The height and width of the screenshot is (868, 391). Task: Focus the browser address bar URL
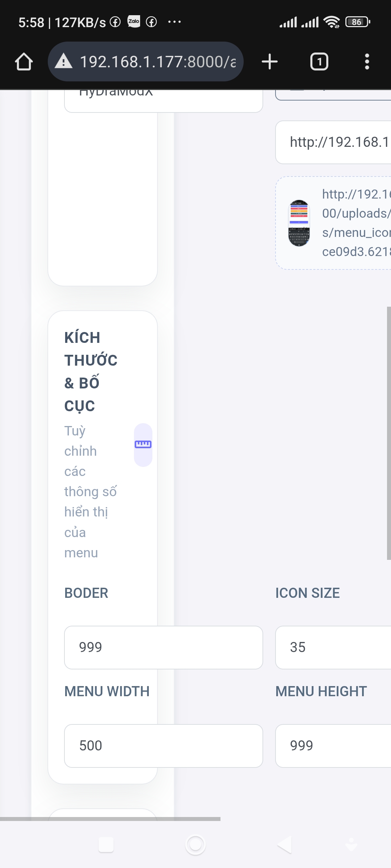(157, 61)
